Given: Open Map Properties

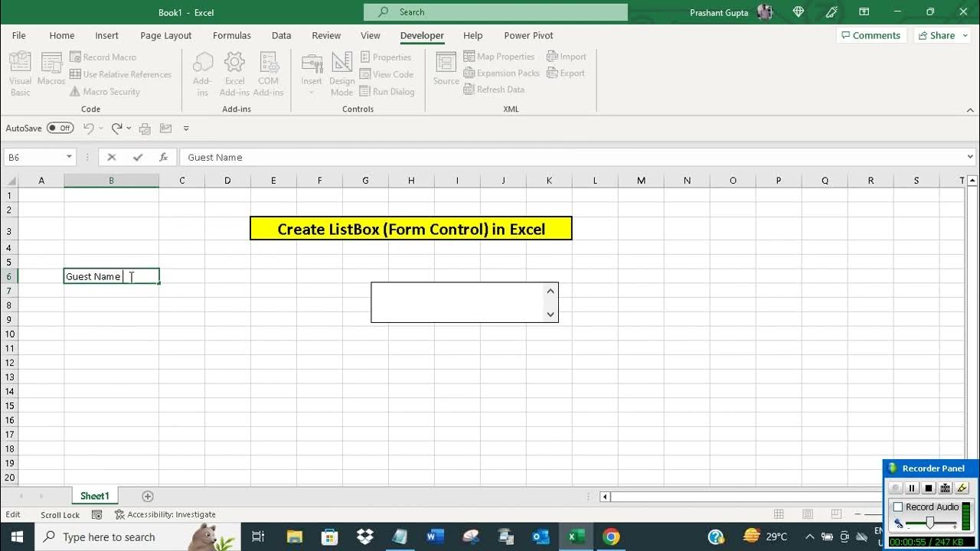Looking at the screenshot, I should 499,57.
